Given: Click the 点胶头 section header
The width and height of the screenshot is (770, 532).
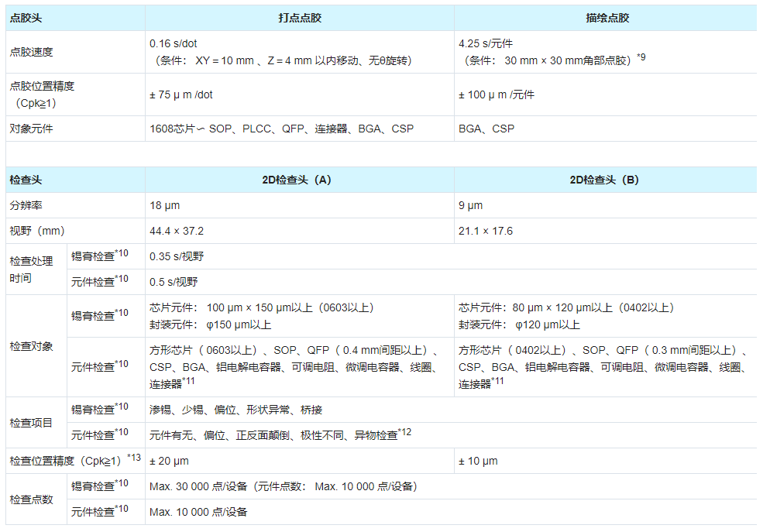Looking at the screenshot, I should pyautogui.click(x=26, y=18).
